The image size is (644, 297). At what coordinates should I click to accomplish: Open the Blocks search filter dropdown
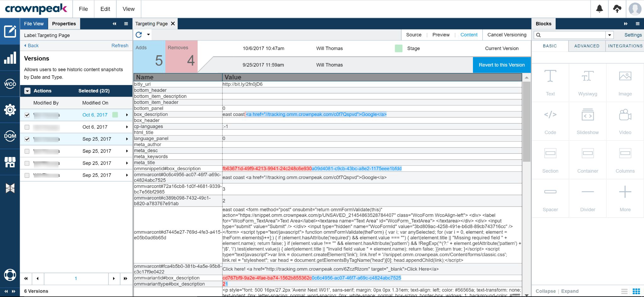point(609,35)
